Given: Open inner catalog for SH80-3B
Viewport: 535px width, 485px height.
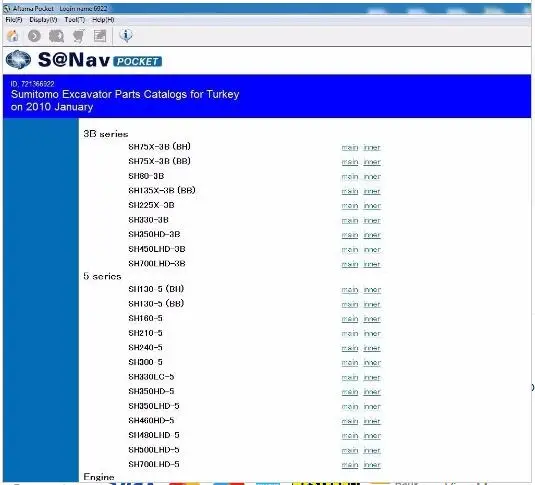Looking at the screenshot, I should 372,176.
